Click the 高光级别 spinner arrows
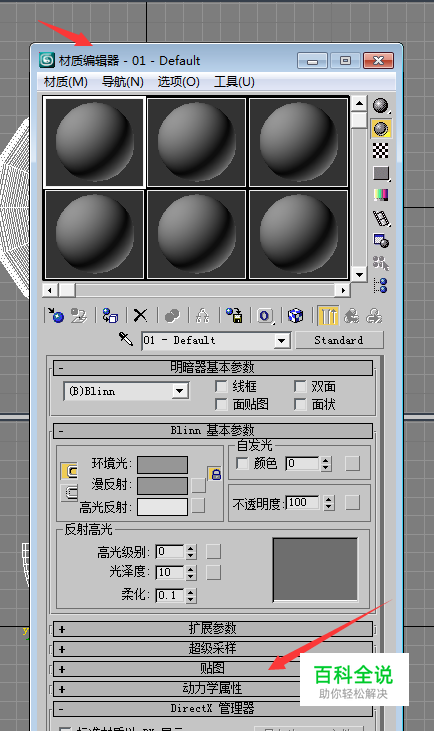Image resolution: width=434 pixels, height=731 pixels. pos(190,552)
